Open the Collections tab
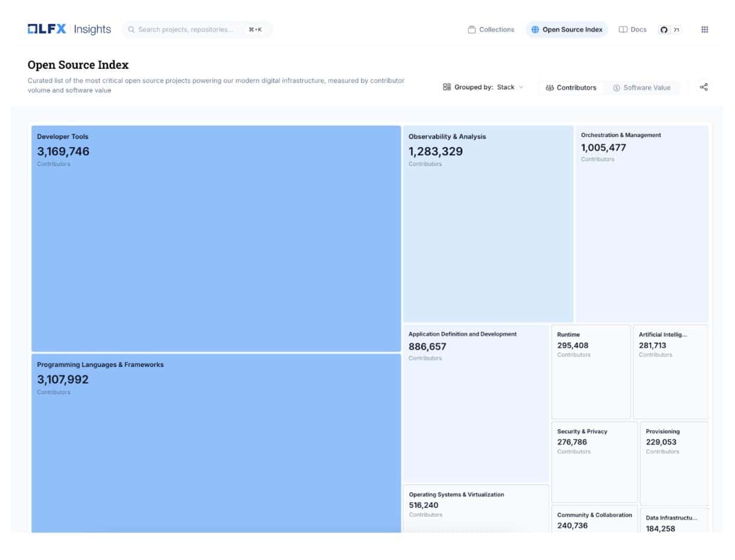735x560 pixels. click(491, 30)
